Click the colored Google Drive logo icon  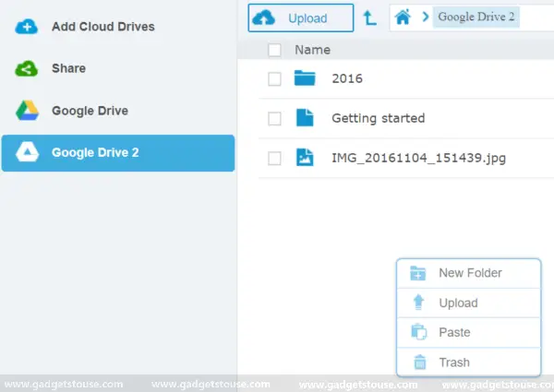click(27, 111)
